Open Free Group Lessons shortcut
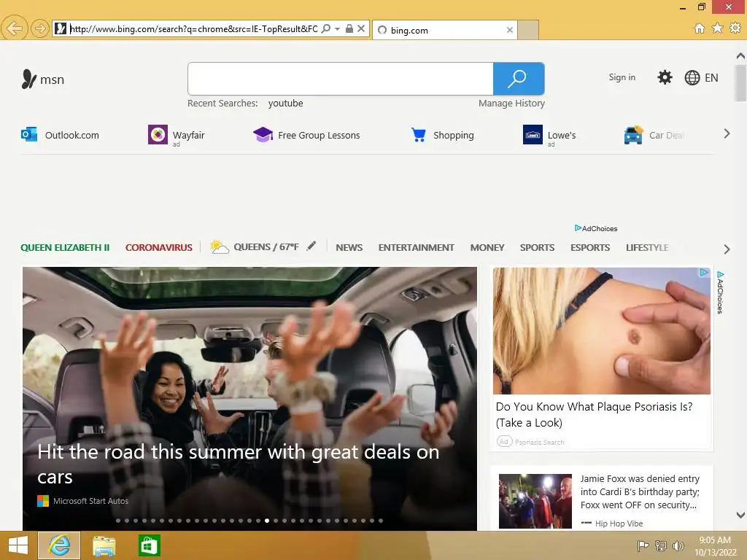This screenshot has height=560, width=747. tap(306, 135)
